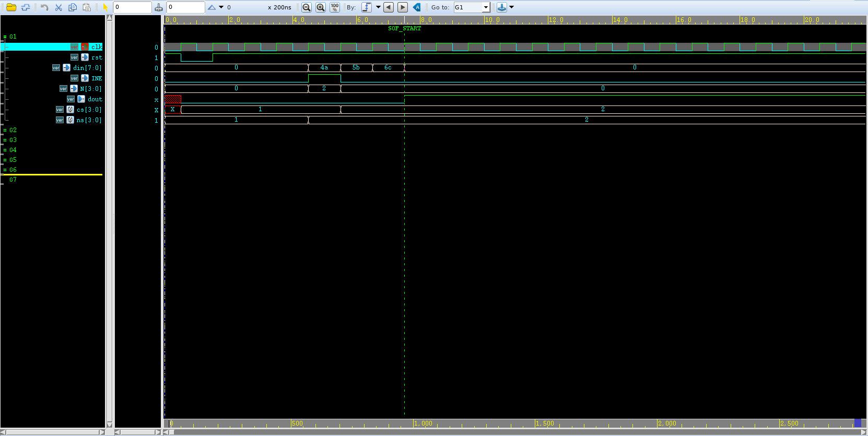Click the cursor time input field

tap(132, 7)
